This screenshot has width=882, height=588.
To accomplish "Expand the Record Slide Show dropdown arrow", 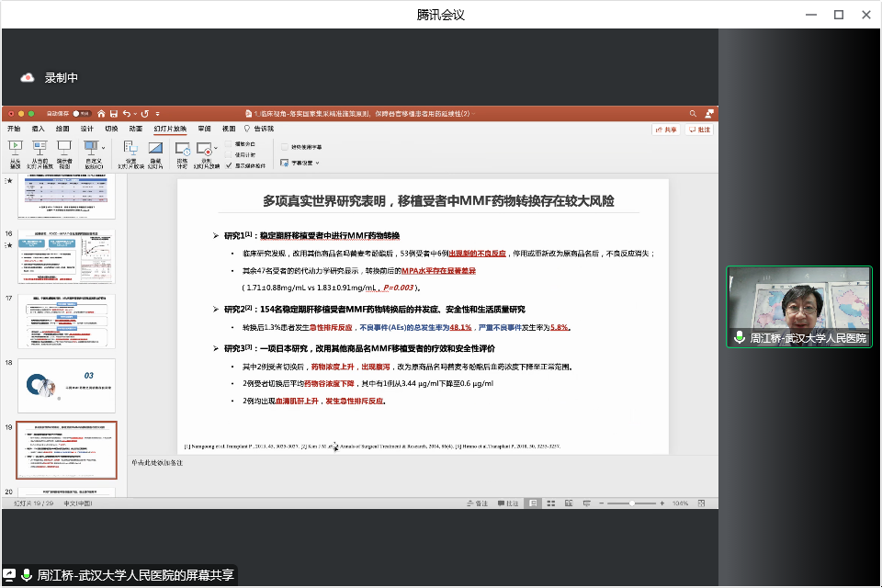I will point(216,148).
